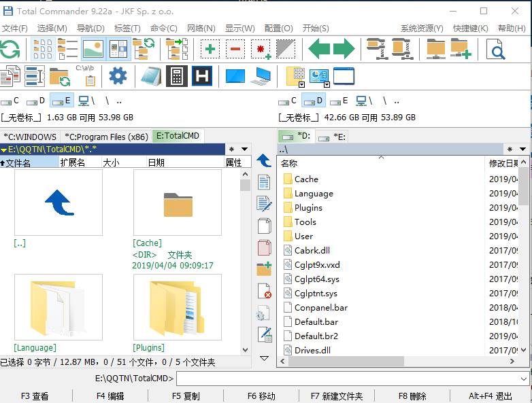Sort left panel by 扩展名 column

coord(80,162)
